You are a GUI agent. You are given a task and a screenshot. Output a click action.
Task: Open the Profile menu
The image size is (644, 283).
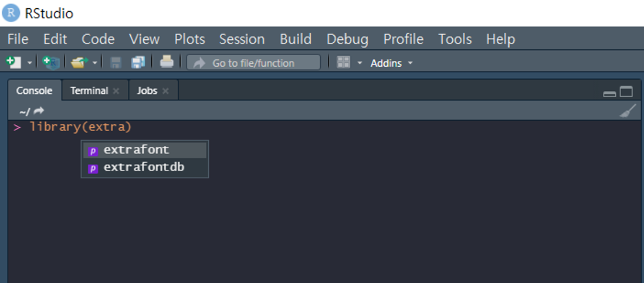tap(404, 39)
